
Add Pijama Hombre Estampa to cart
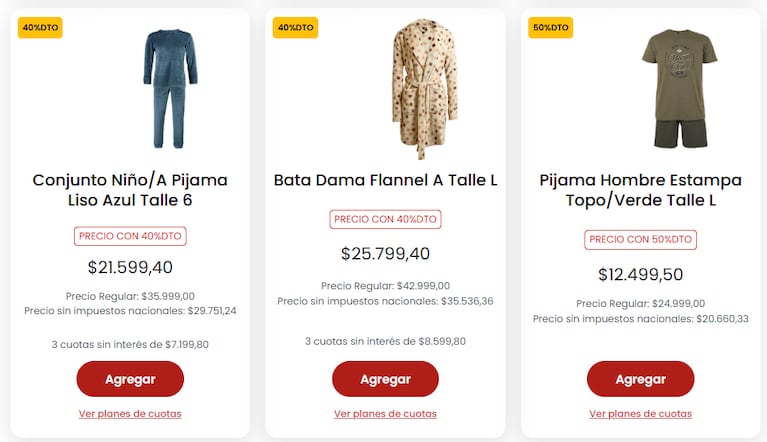point(640,379)
